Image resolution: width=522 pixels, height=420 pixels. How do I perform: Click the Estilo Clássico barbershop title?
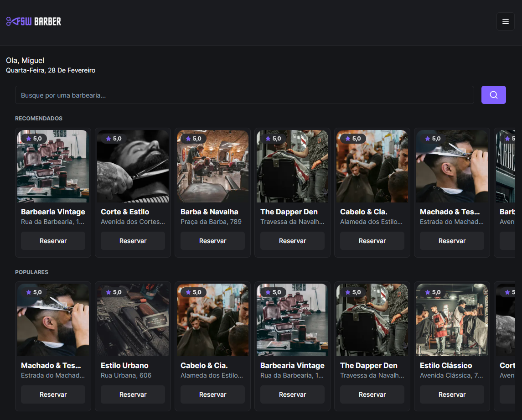[x=445, y=365]
